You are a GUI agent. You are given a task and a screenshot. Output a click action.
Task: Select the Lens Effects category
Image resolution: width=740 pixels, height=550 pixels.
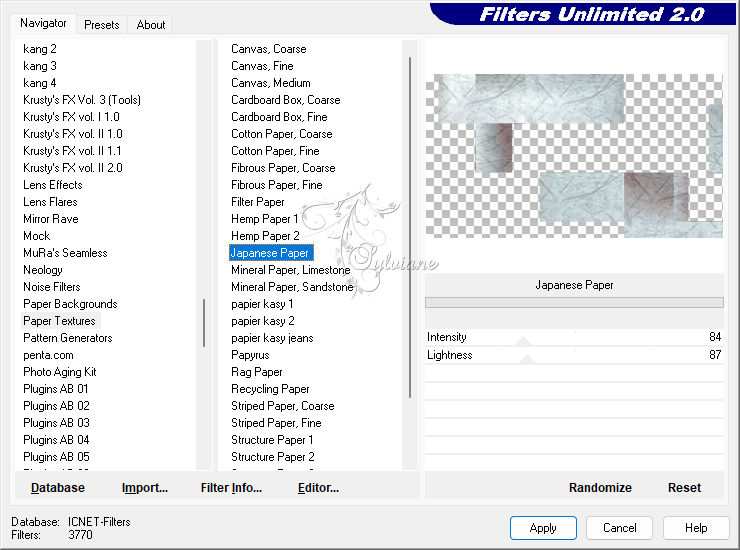tap(52, 185)
